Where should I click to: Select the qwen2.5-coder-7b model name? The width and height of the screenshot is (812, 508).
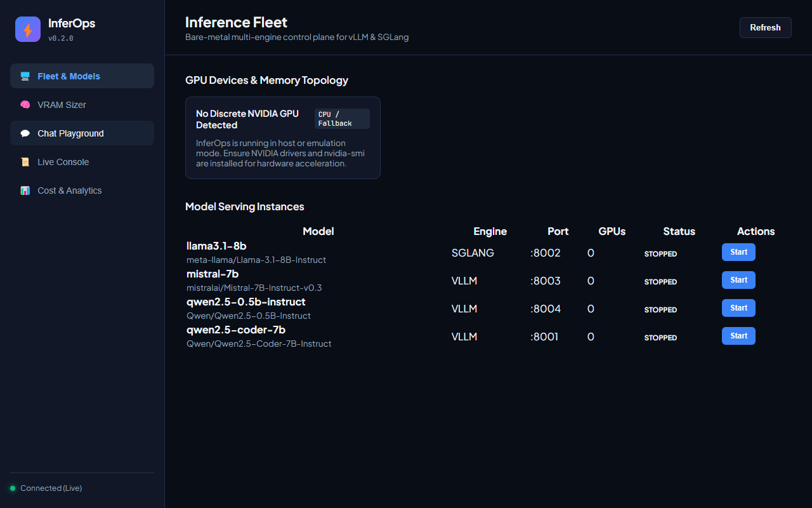pos(236,330)
